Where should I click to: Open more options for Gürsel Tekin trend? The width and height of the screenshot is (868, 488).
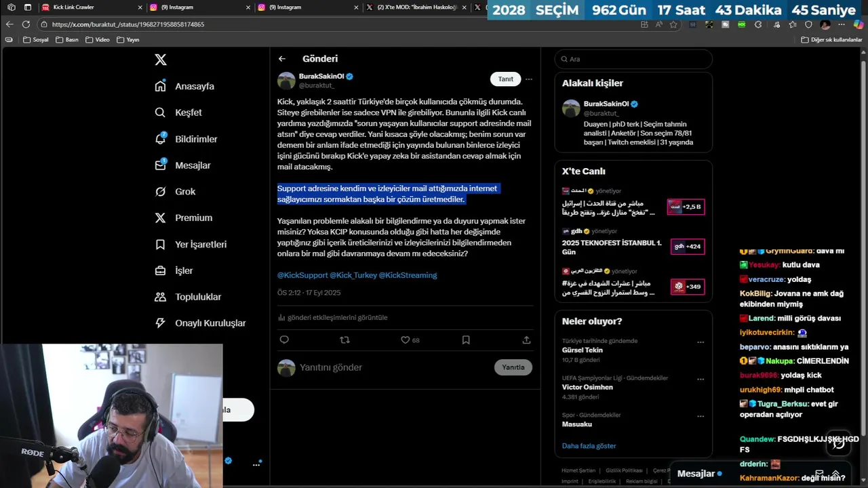tap(701, 342)
